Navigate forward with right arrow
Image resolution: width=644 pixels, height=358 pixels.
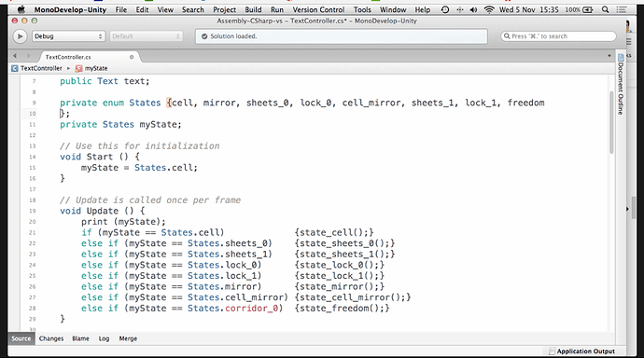[x=28, y=56]
